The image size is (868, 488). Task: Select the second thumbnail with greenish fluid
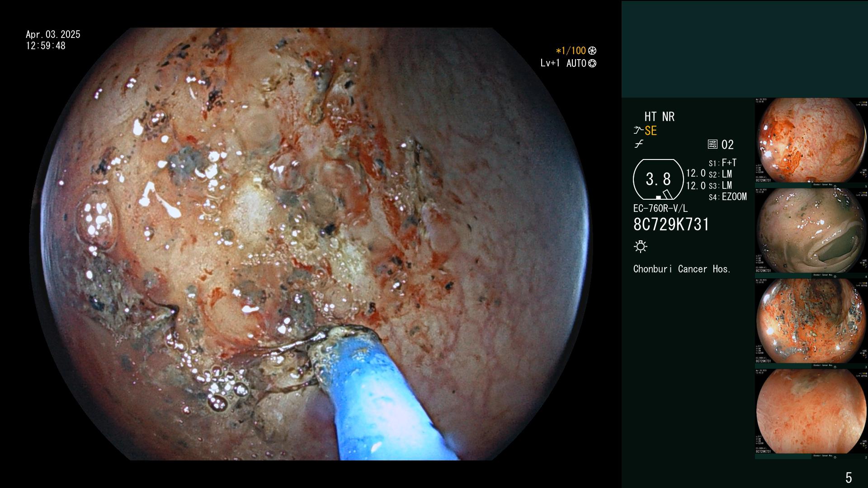[811, 231]
